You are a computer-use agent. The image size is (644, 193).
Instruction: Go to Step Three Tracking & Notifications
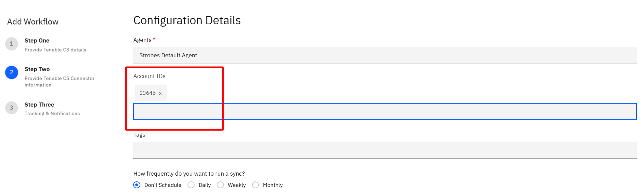[x=52, y=109]
